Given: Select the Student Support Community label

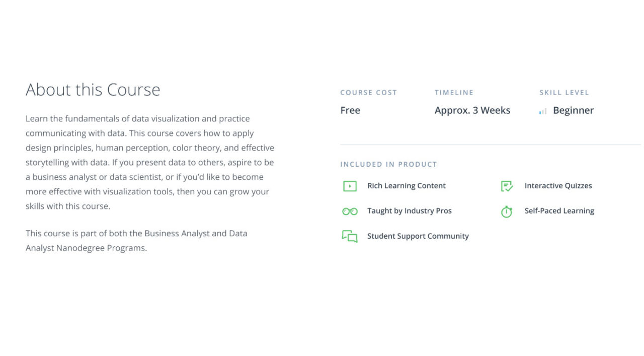Looking at the screenshot, I should [418, 236].
